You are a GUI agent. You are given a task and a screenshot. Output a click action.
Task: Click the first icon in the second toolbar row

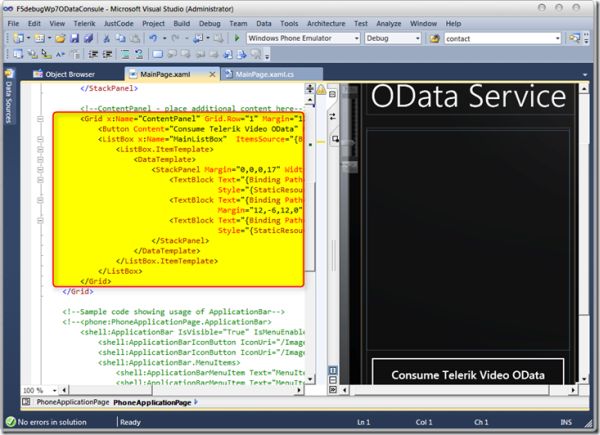(x=18, y=54)
